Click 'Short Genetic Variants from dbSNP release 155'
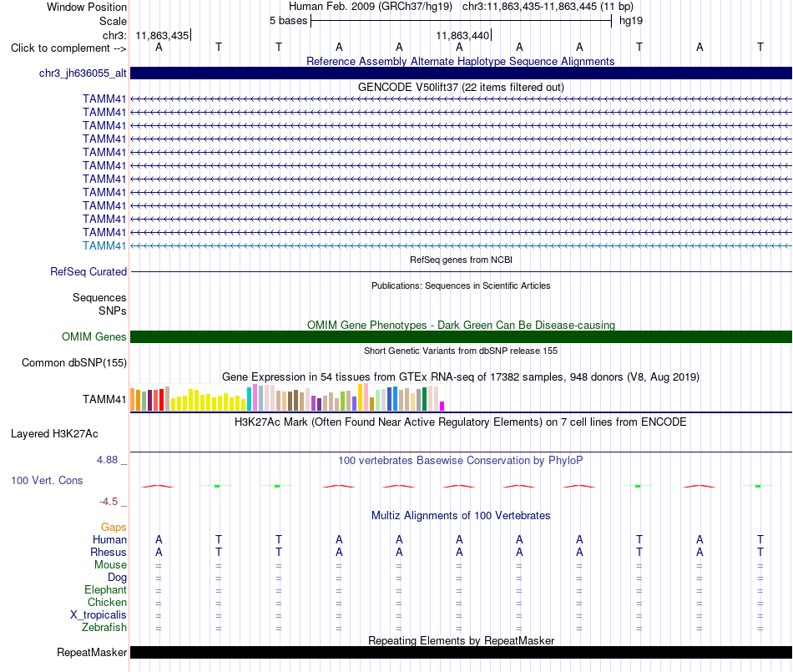The width and height of the screenshot is (793, 672). pyautogui.click(x=461, y=351)
